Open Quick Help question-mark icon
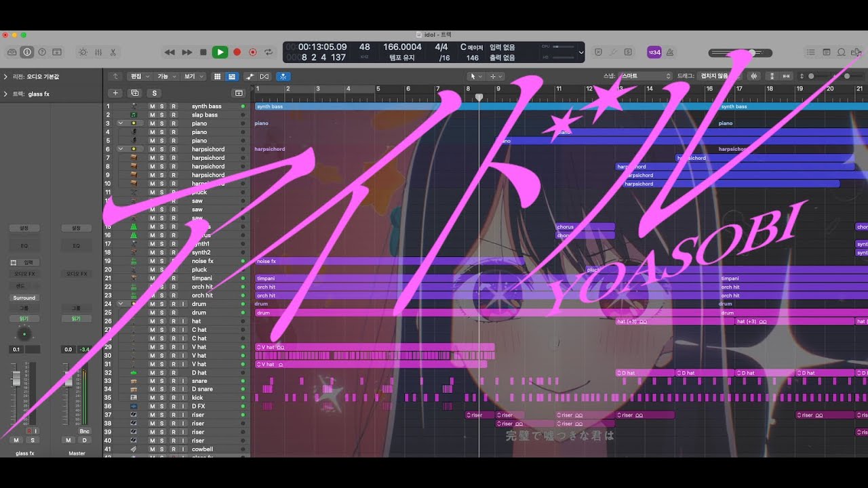868x488 pixels. (42, 52)
